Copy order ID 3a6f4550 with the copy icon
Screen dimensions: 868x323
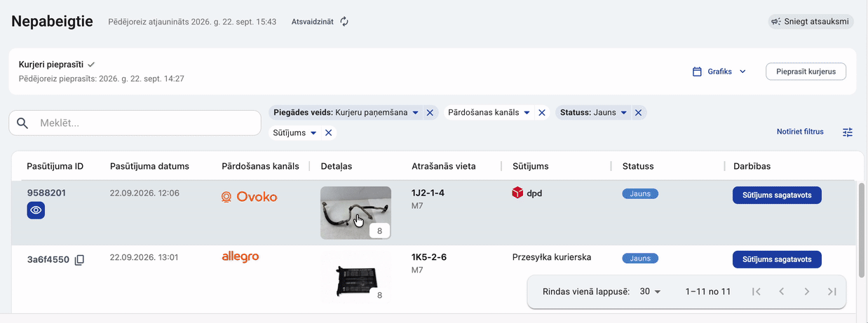pyautogui.click(x=79, y=260)
